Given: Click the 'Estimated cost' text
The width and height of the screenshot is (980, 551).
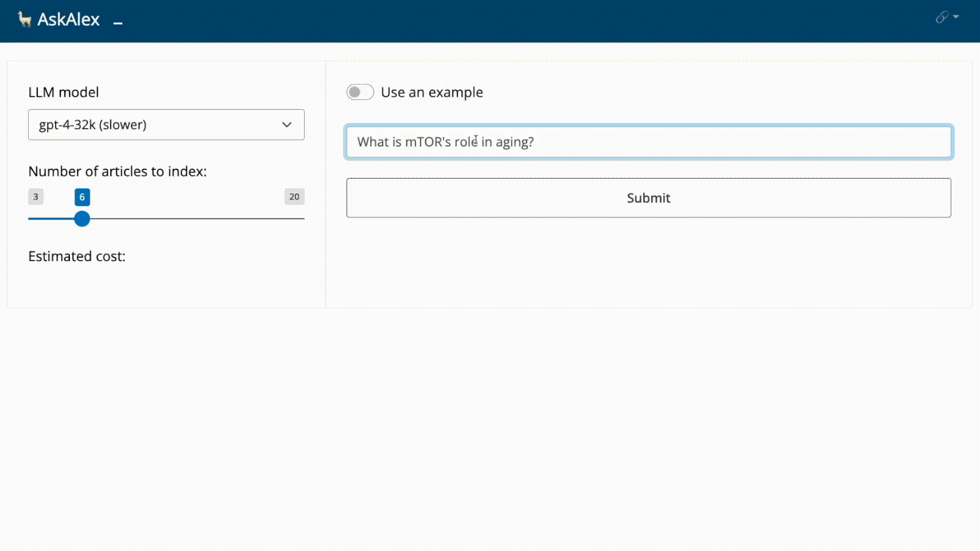Looking at the screenshot, I should point(77,256).
